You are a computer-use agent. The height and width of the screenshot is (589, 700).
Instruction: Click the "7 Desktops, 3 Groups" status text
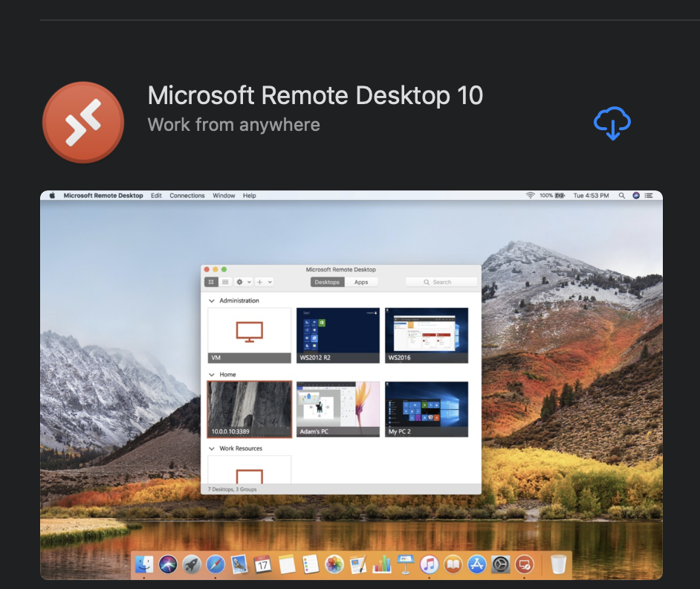click(232, 489)
